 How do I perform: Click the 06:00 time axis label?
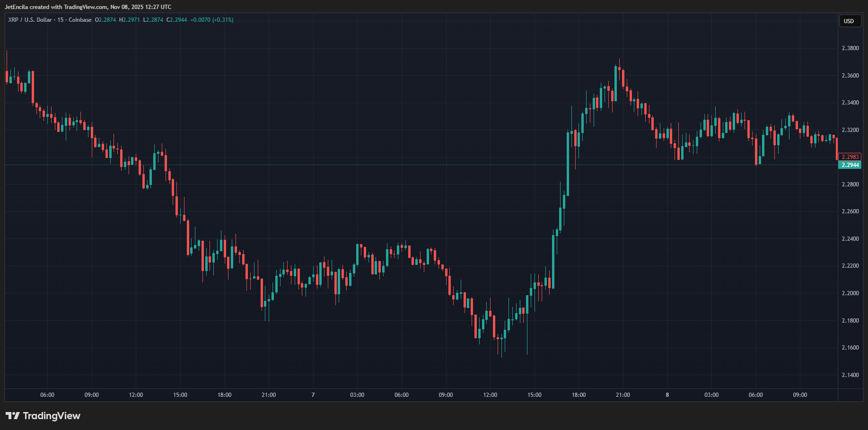pyautogui.click(x=47, y=395)
